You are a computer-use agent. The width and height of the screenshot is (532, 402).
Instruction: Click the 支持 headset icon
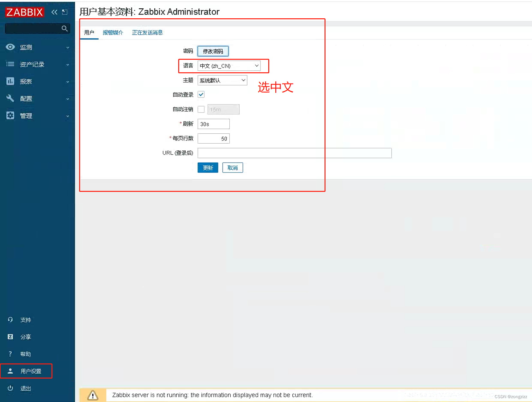point(10,320)
